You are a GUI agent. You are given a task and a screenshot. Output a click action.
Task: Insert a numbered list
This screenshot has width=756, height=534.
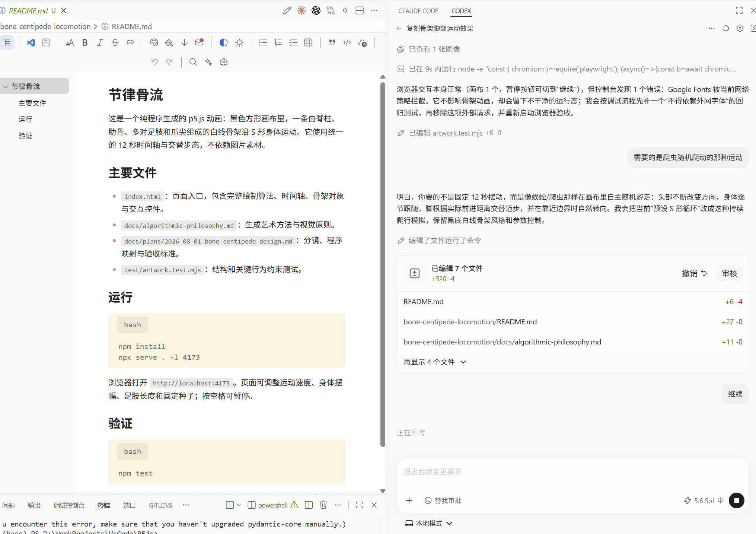point(278,42)
